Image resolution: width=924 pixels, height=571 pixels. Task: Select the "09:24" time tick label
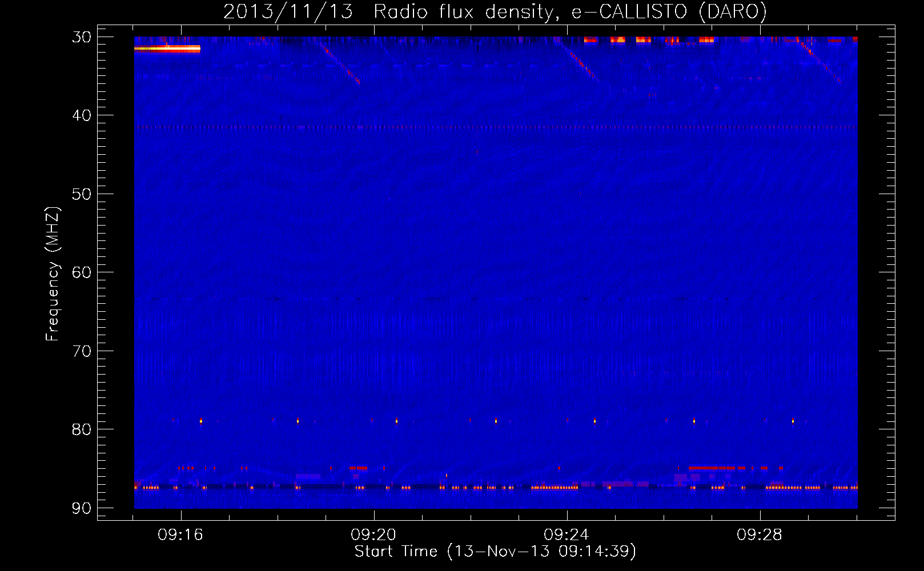click(567, 535)
